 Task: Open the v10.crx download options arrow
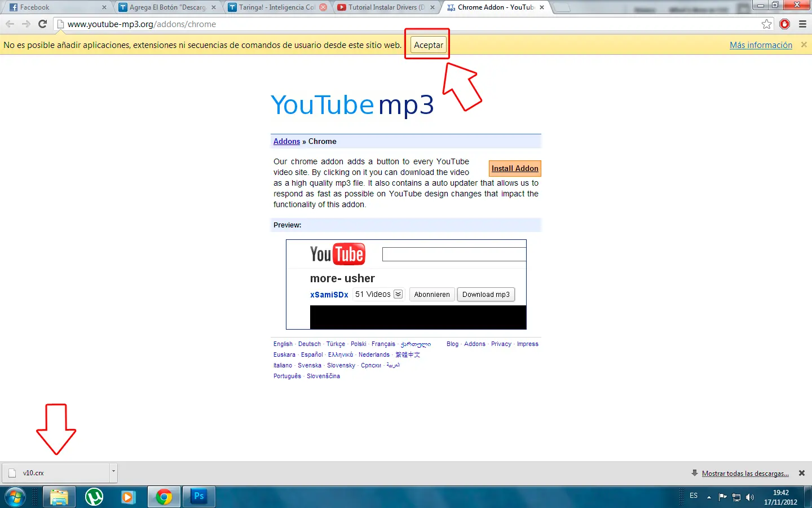[113, 472]
